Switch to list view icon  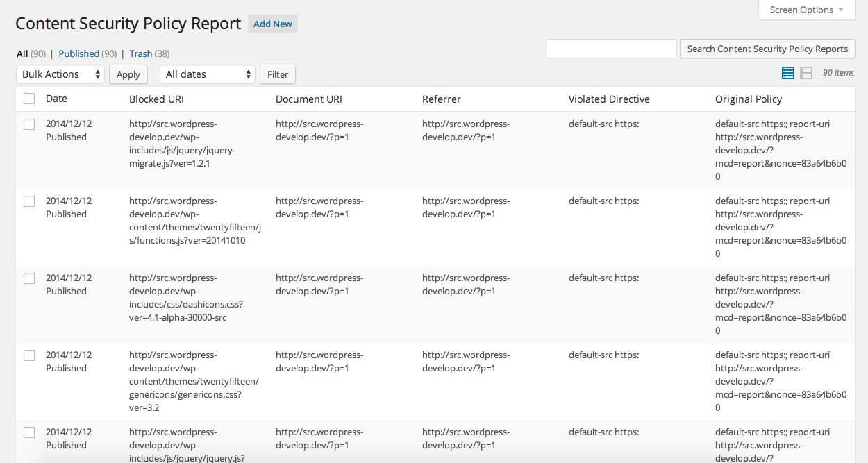coord(788,73)
